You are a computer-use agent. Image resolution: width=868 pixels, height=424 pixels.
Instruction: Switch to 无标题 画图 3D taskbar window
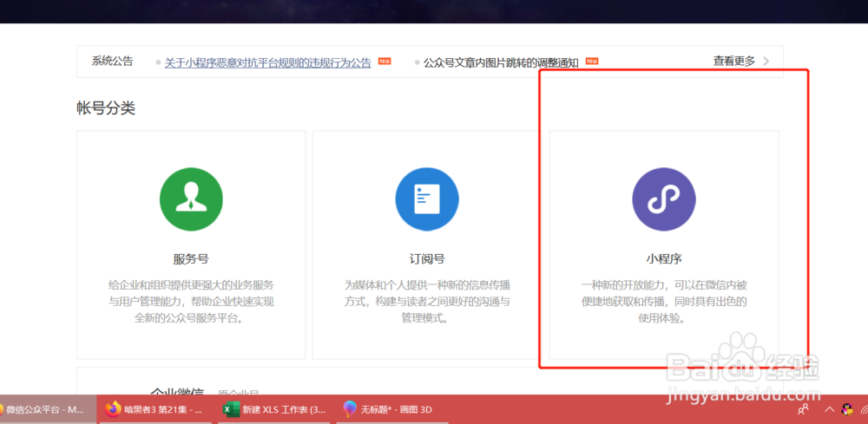[x=391, y=409]
